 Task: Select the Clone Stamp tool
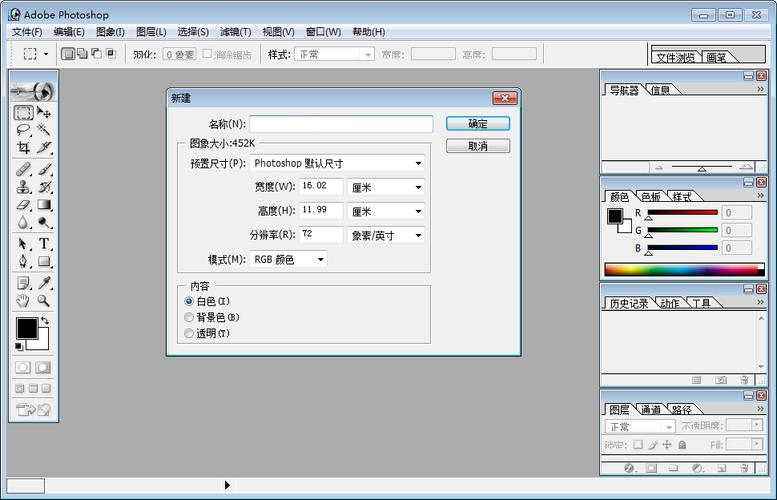[x=23, y=187]
